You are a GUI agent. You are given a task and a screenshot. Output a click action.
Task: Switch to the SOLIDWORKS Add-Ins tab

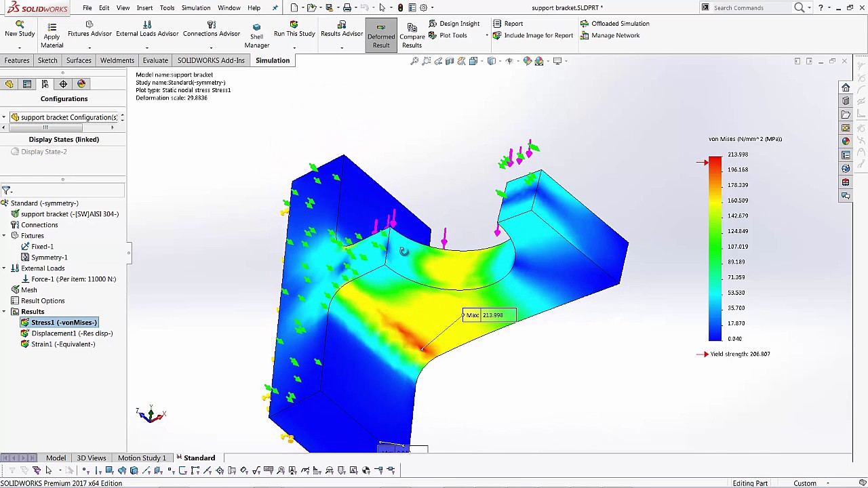[211, 60]
